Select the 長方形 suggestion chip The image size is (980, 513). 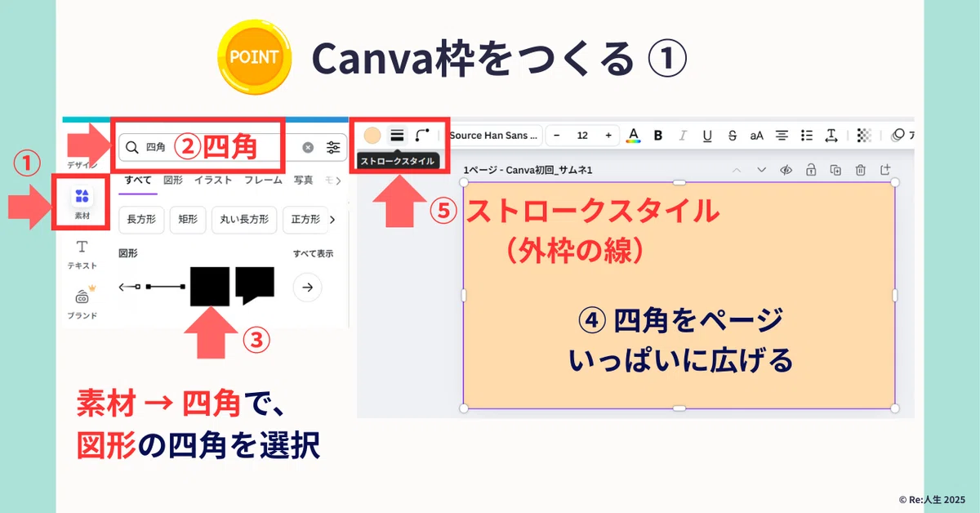pyautogui.click(x=142, y=220)
